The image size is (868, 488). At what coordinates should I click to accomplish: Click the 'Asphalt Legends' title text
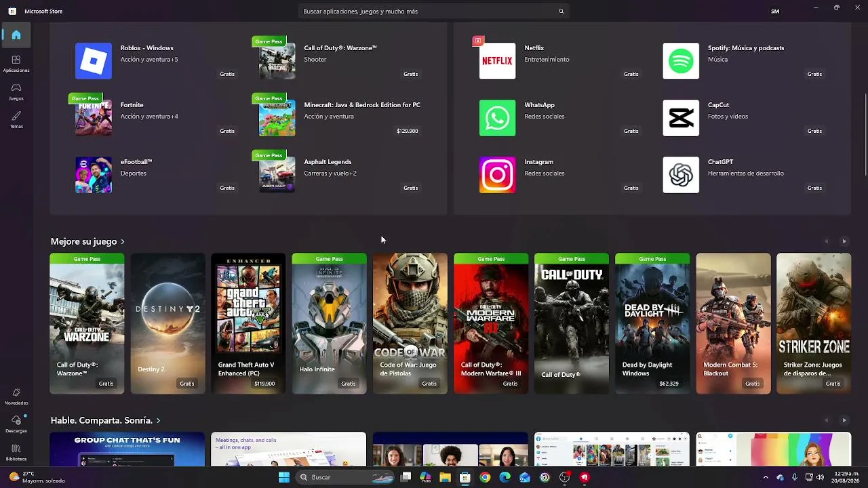[328, 162]
